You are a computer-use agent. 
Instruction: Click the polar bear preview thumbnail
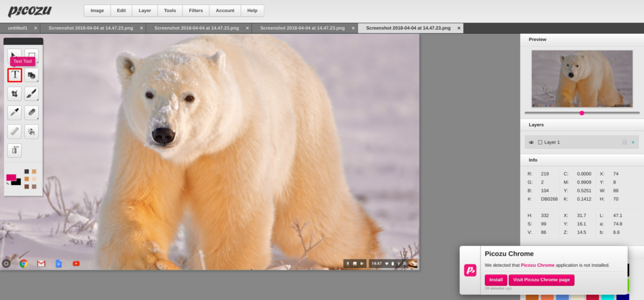click(582, 79)
